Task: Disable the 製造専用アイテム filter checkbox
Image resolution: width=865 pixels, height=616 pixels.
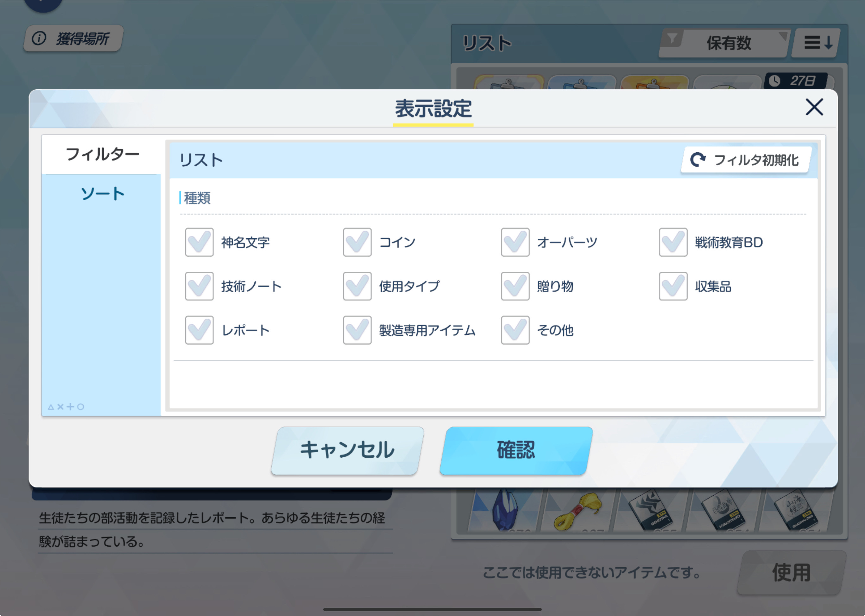Action: 357,330
